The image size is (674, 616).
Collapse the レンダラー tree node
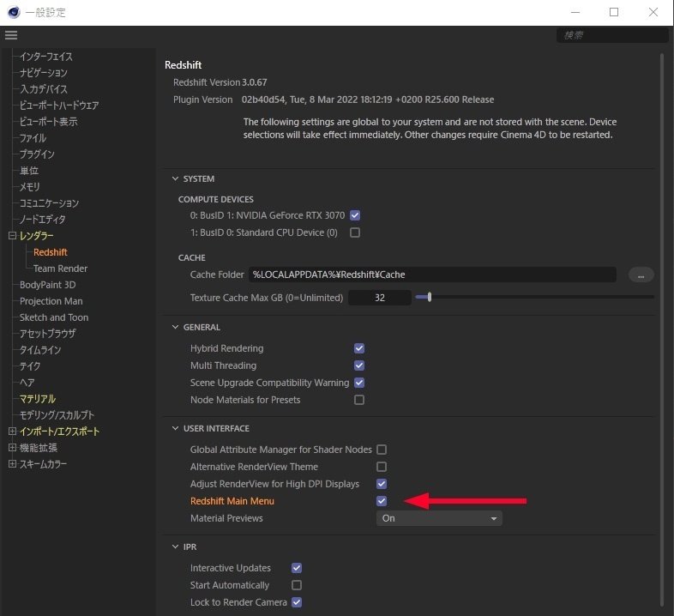[x=13, y=236]
